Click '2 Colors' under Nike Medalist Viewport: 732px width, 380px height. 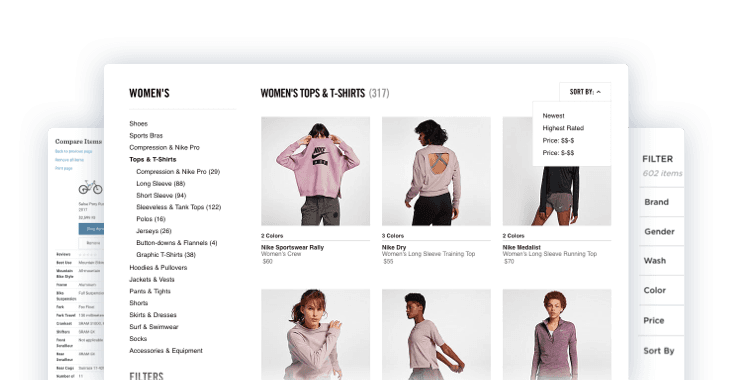tap(514, 236)
